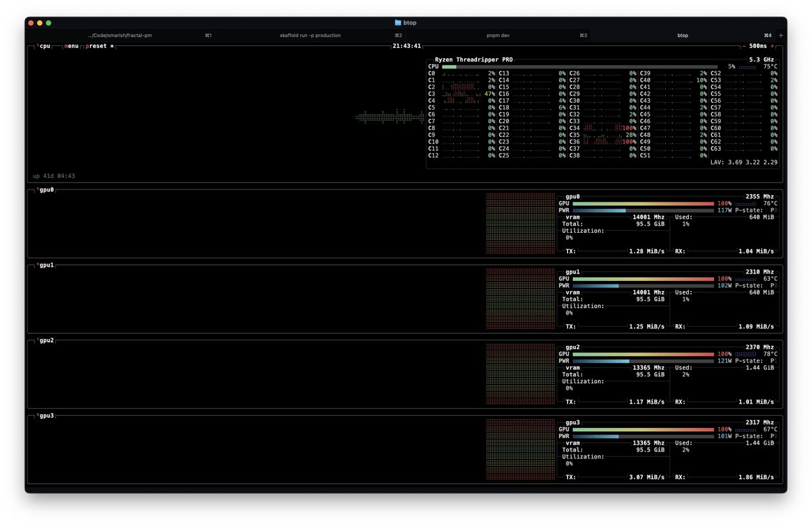Image resolution: width=812 pixels, height=526 pixels.
Task: Click gpu1 vram clock 14001 Mhz
Action: tap(648, 292)
